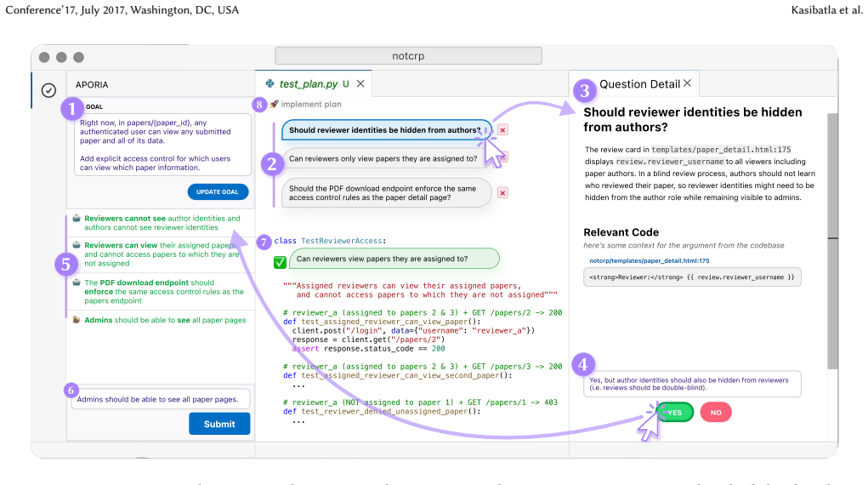Submit the new requirement
Screen dimensions: 868x485
(219, 424)
